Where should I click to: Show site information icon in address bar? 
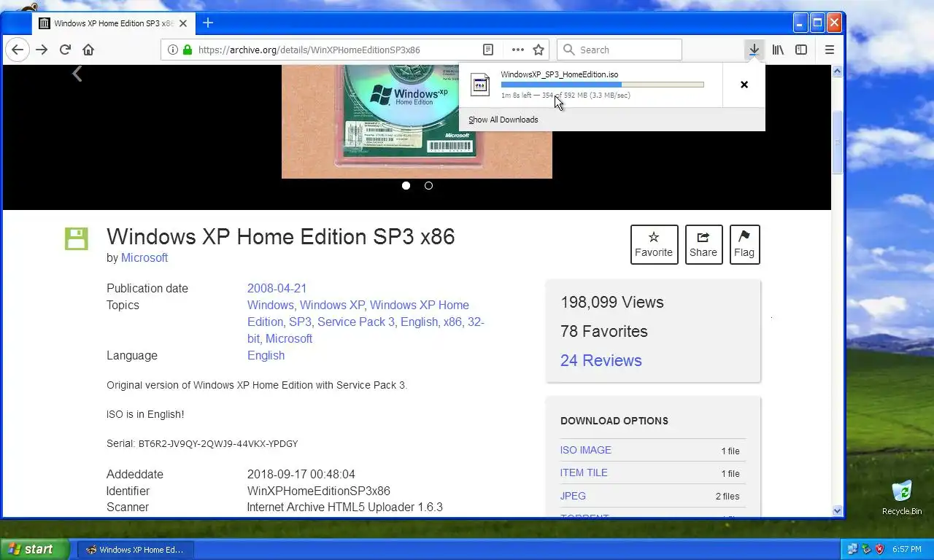(173, 50)
